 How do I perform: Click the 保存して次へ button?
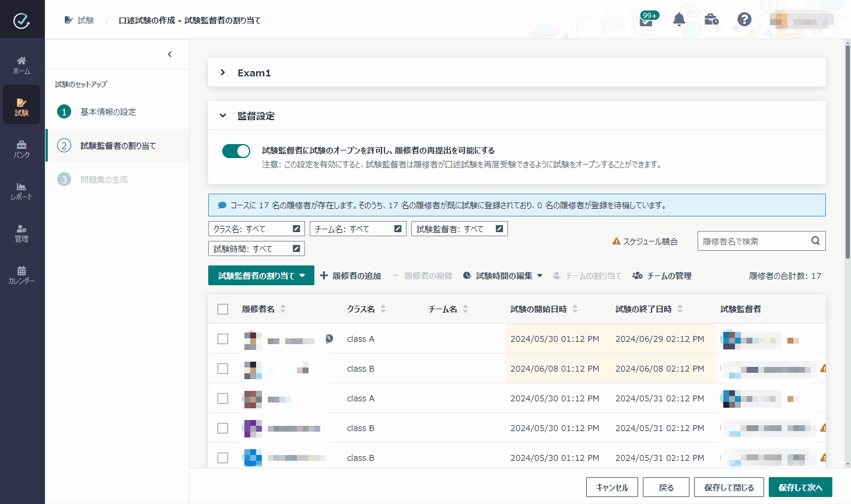click(x=800, y=487)
